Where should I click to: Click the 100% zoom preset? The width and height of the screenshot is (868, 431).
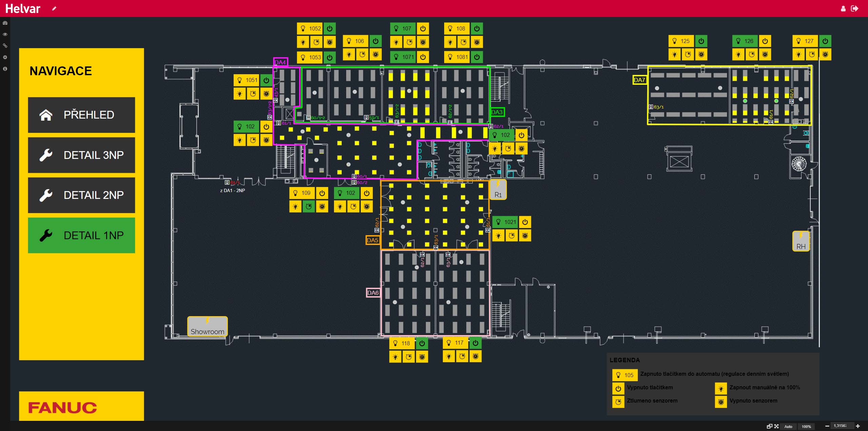[806, 426]
